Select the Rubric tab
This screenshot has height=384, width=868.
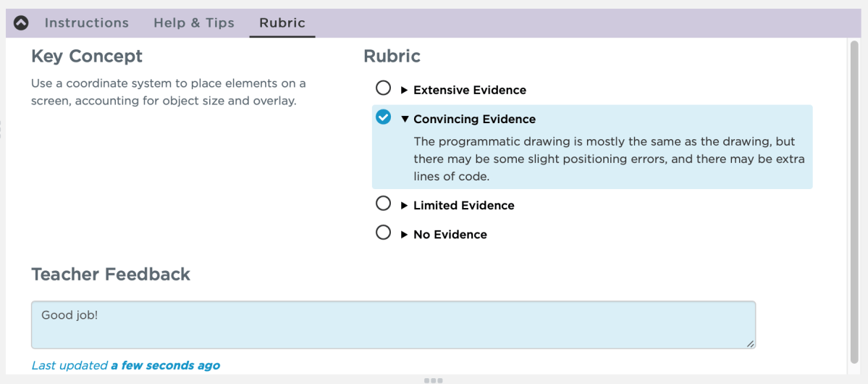click(x=282, y=23)
